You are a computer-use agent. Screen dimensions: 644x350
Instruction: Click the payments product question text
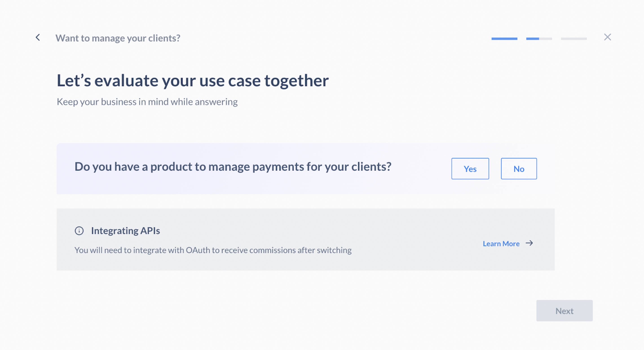[233, 167]
